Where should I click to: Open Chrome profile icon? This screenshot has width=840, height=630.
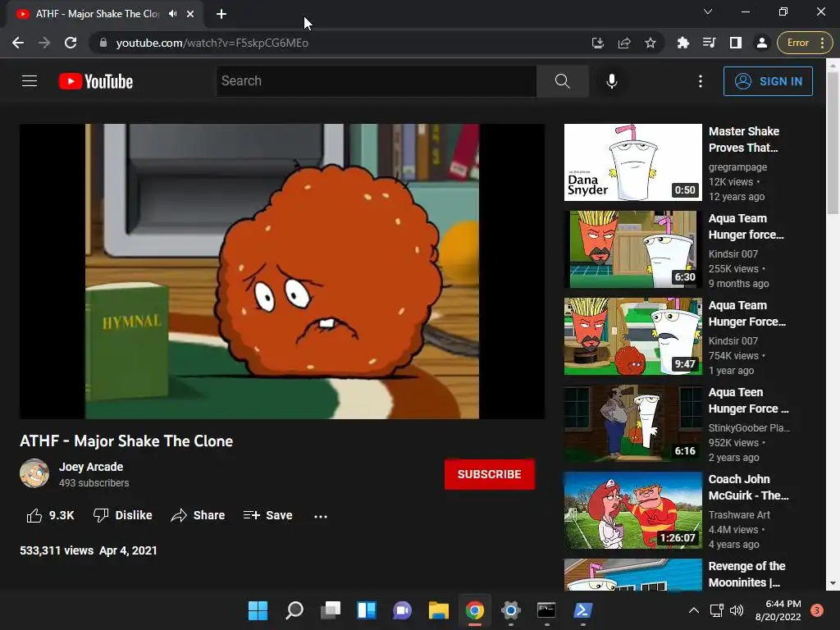tap(761, 43)
